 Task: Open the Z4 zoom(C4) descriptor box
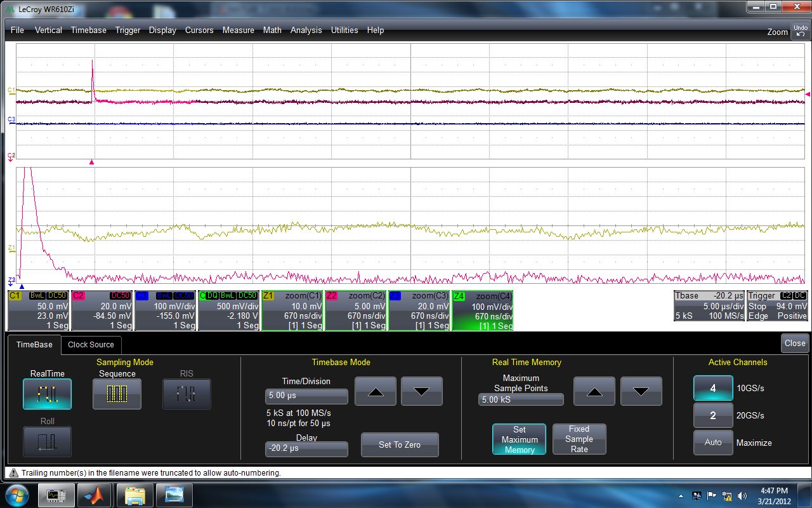point(483,311)
